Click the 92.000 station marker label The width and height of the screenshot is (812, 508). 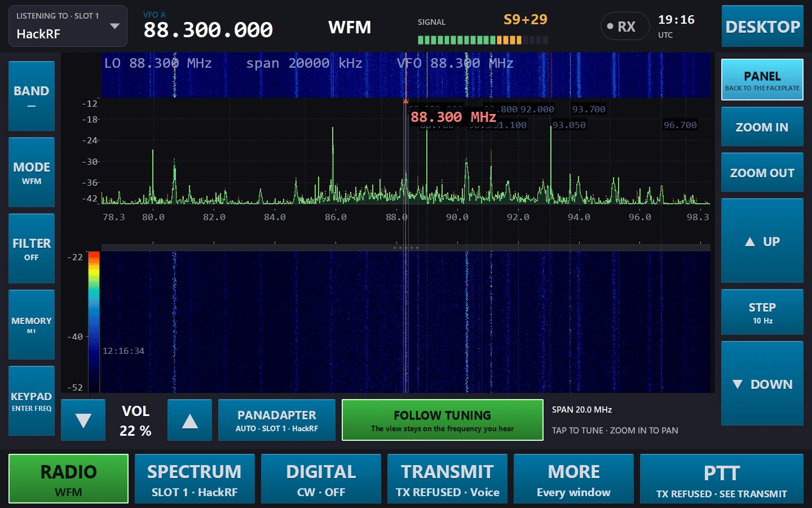537,110
